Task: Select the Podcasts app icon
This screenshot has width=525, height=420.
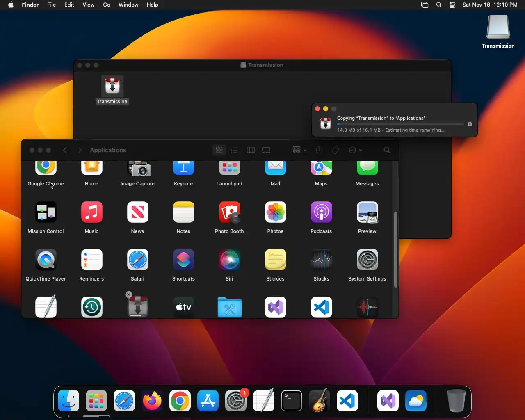Action: pyautogui.click(x=321, y=212)
